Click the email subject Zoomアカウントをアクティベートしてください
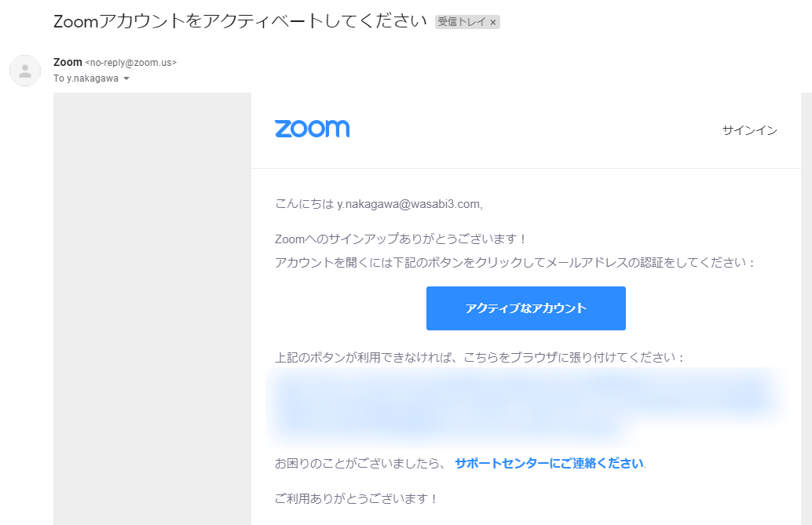The width and height of the screenshot is (812, 525). pos(240,21)
